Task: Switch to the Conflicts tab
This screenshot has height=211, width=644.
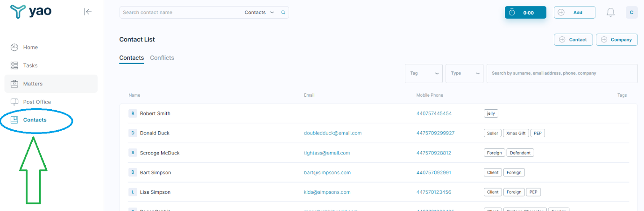Action: 162,58
